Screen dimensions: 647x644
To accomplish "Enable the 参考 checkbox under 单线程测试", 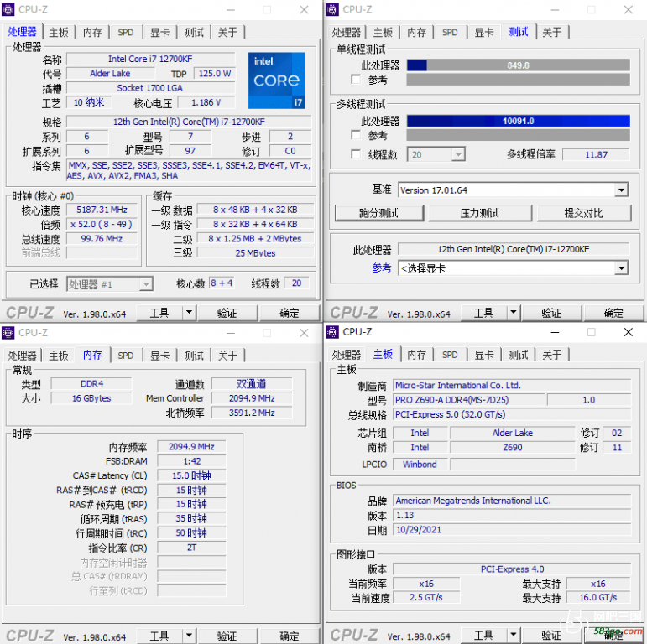I will [x=356, y=79].
